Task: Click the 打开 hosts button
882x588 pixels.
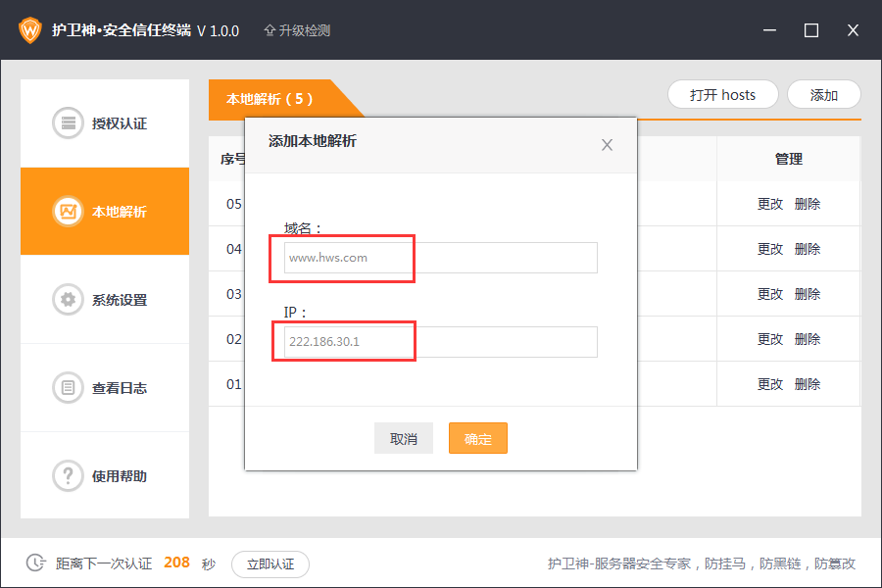Action: click(722, 95)
